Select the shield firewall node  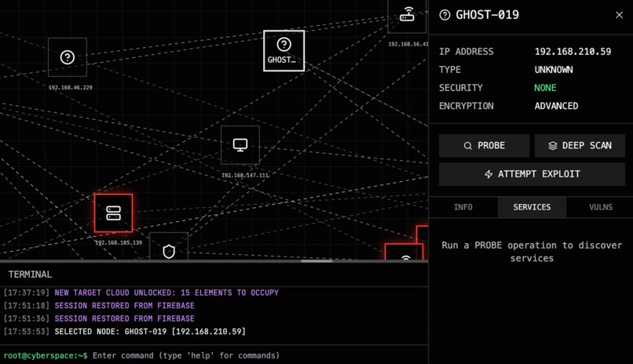click(169, 246)
